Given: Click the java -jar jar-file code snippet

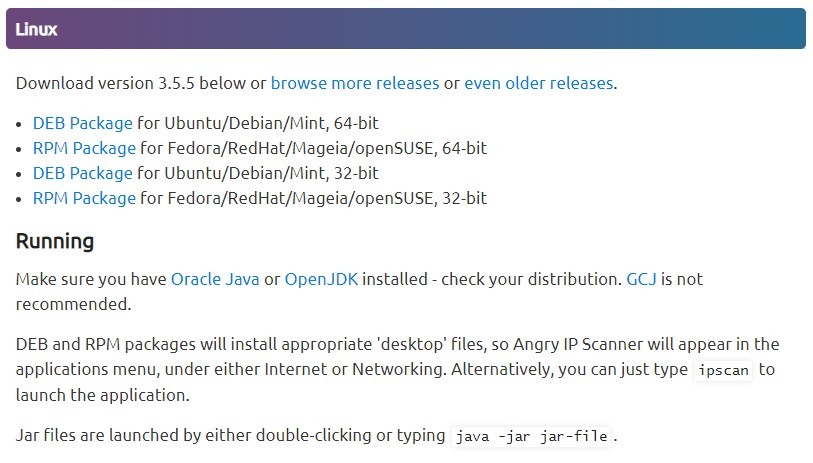Looking at the screenshot, I should [531, 436].
